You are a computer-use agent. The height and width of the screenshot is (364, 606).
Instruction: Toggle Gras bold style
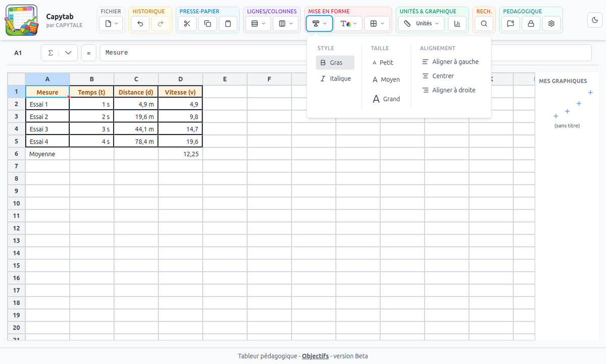[335, 63]
